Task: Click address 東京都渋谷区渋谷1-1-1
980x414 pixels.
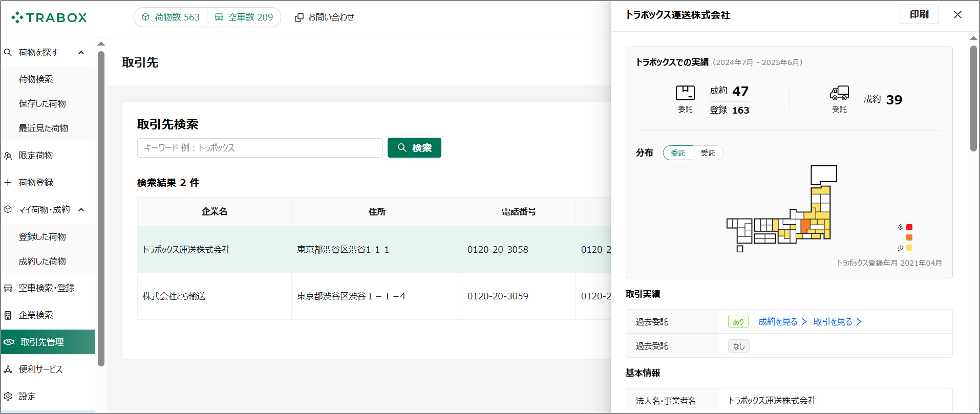Action: (343, 250)
